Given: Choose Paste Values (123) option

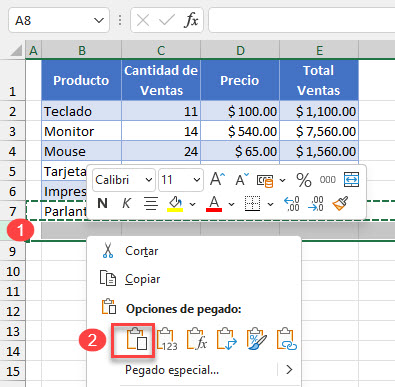Looking at the screenshot, I should [x=167, y=339].
